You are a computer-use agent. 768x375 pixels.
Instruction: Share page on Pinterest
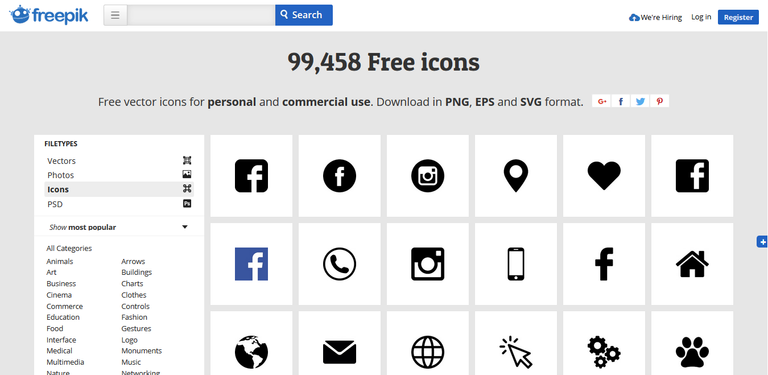[x=659, y=101]
